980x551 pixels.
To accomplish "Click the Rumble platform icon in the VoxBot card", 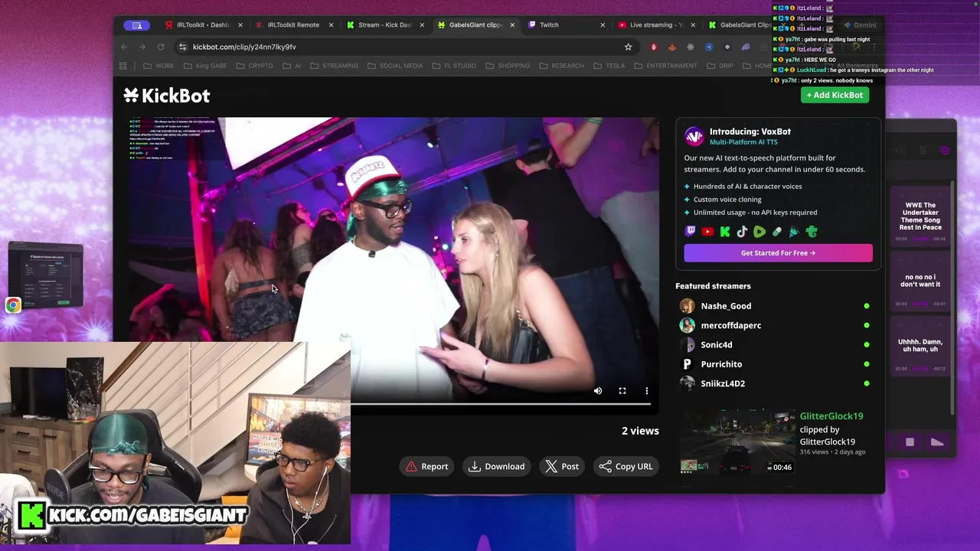I will pyautogui.click(x=759, y=232).
